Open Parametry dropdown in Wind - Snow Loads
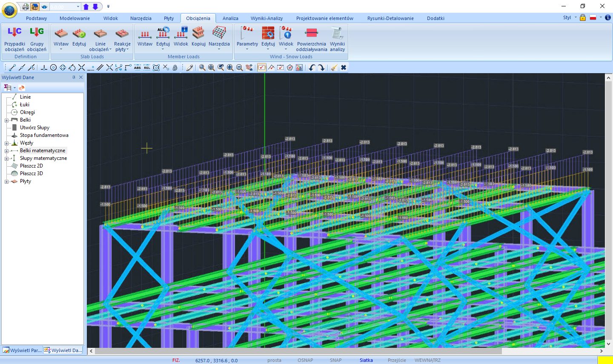The image size is (613, 364). point(247,49)
